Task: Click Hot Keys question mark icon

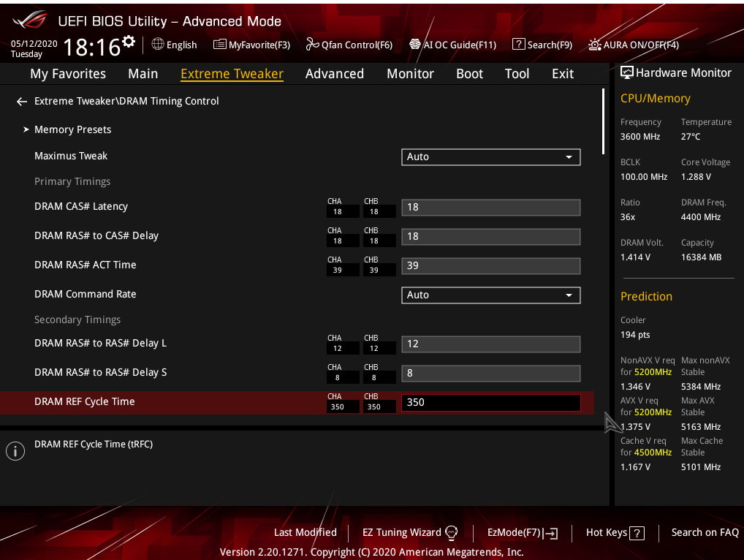Action: pos(637,534)
